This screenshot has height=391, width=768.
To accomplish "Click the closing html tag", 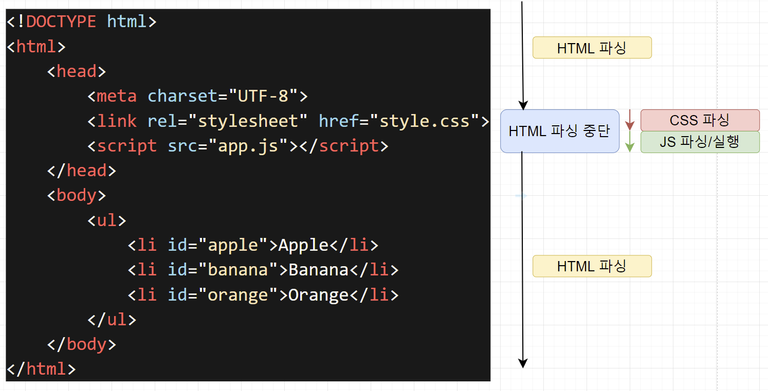I will (41, 369).
